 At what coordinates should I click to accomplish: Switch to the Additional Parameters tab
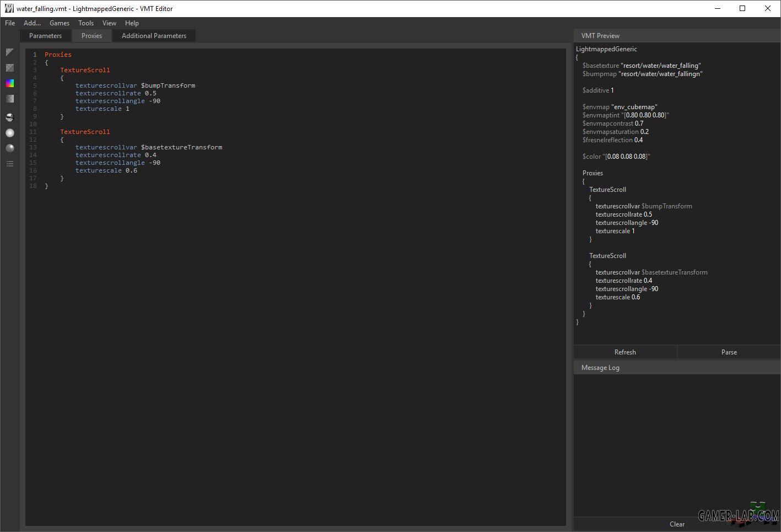[x=154, y=36]
